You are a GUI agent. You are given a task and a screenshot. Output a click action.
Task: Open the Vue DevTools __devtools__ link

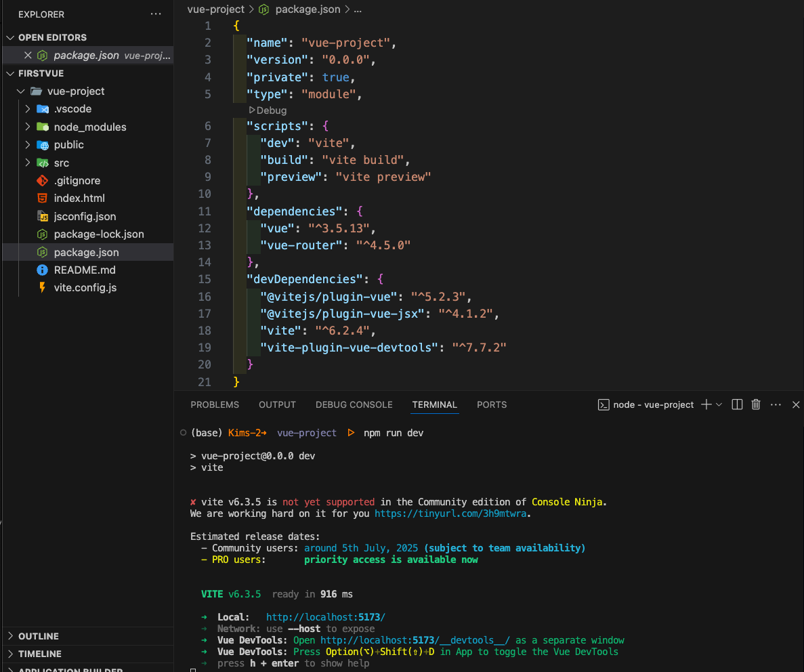(415, 640)
